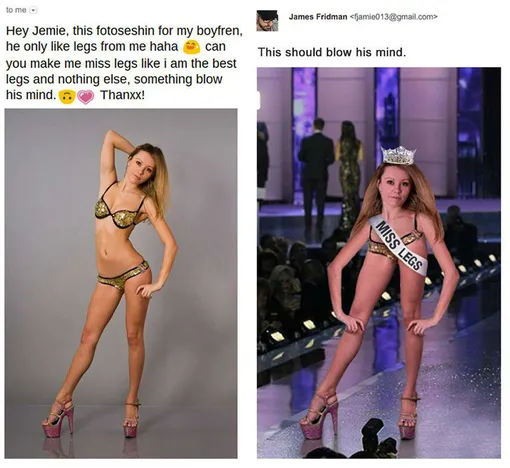Click the "MISS LEGS" sash in edited image
510x468 pixels.
398,245
